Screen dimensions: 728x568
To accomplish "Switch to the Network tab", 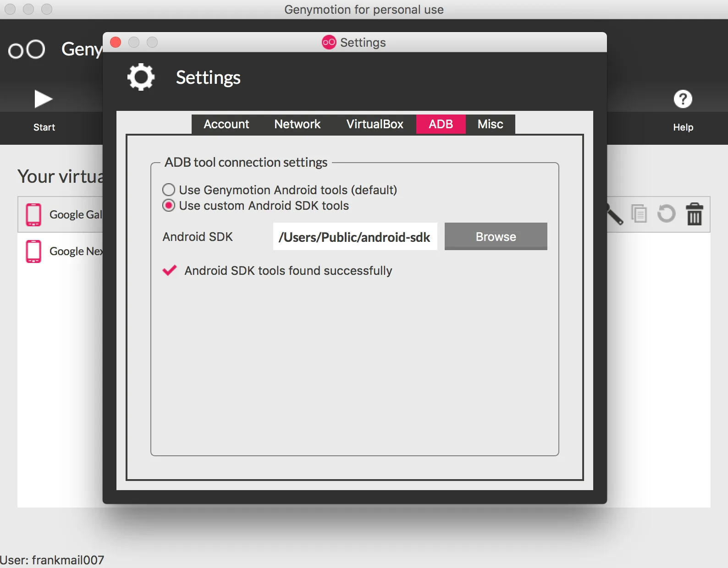I will [298, 124].
